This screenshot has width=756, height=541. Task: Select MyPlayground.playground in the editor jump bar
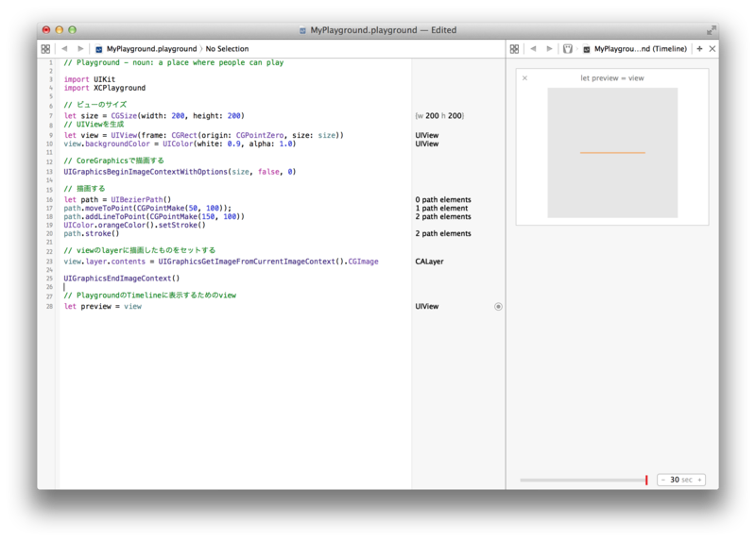tap(146, 49)
